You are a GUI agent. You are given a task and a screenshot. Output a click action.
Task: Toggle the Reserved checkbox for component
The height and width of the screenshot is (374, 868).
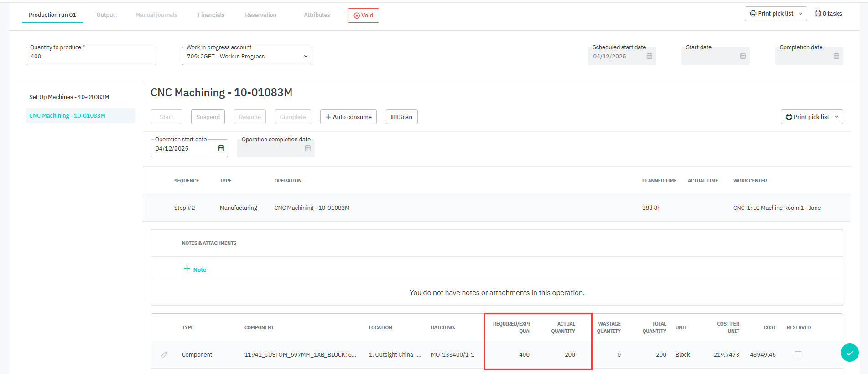tap(798, 355)
